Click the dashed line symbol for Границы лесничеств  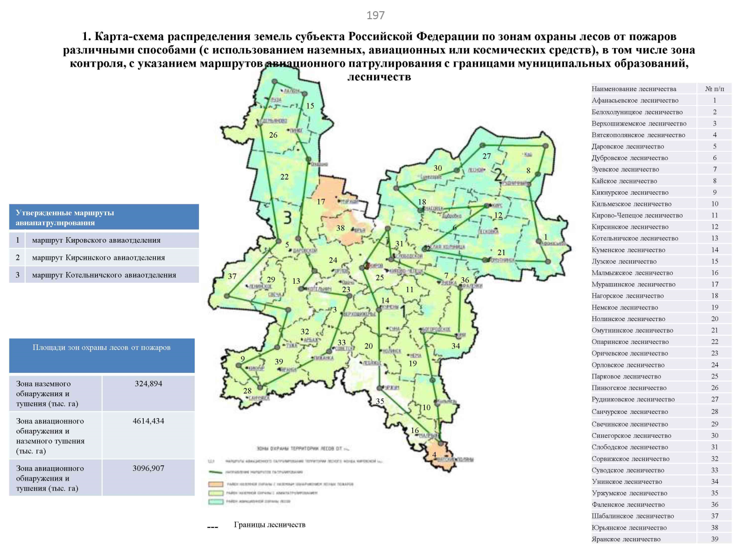tap(212, 527)
